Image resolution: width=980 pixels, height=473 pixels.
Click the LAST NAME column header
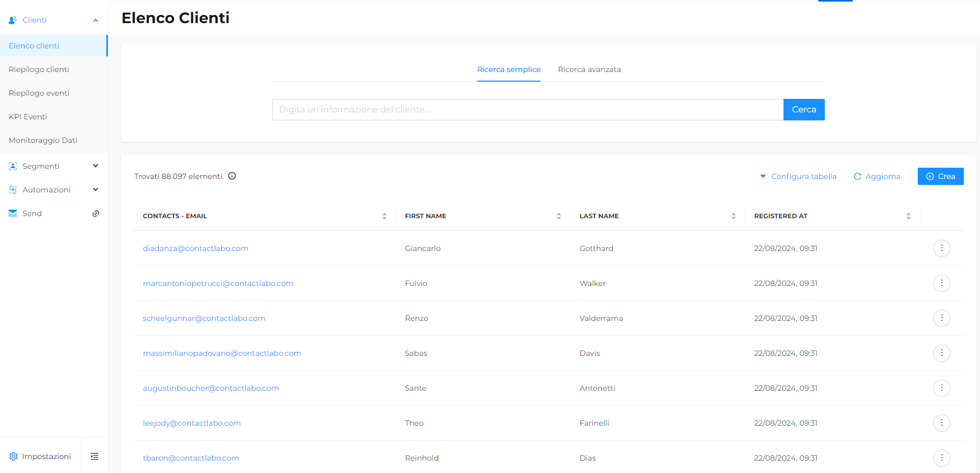tap(599, 216)
